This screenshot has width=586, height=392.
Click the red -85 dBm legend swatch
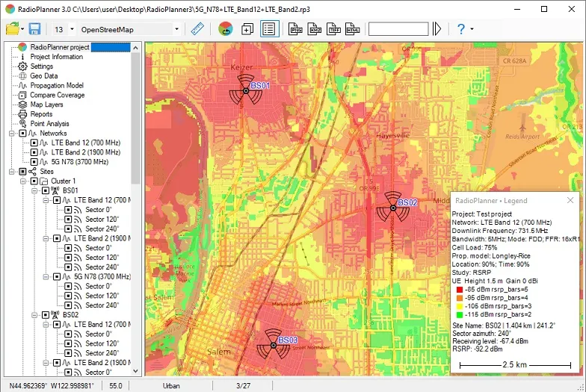[460, 290]
